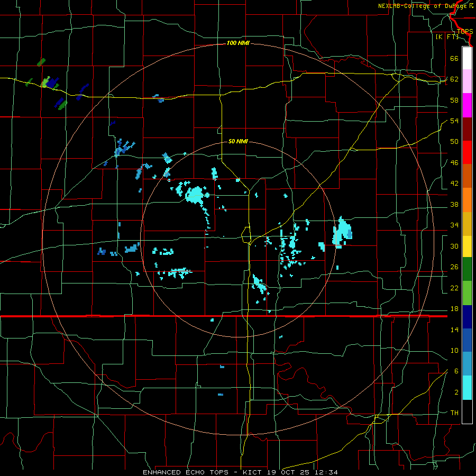This screenshot has height=476, width=476.
Task: Click the 6 value on the legend scale
Action: (x=456, y=371)
